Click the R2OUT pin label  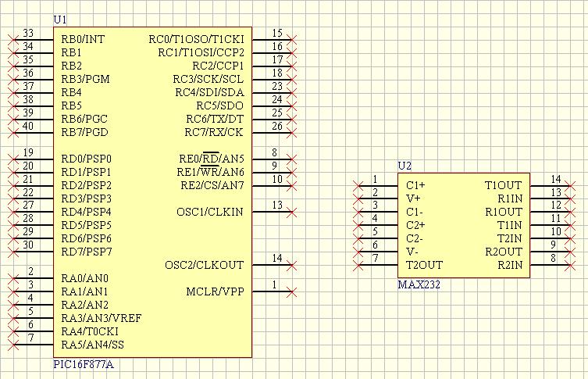click(x=503, y=252)
